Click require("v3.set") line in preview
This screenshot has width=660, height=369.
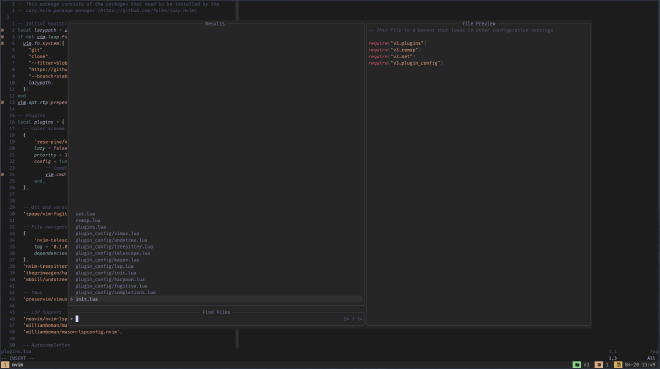pos(392,56)
